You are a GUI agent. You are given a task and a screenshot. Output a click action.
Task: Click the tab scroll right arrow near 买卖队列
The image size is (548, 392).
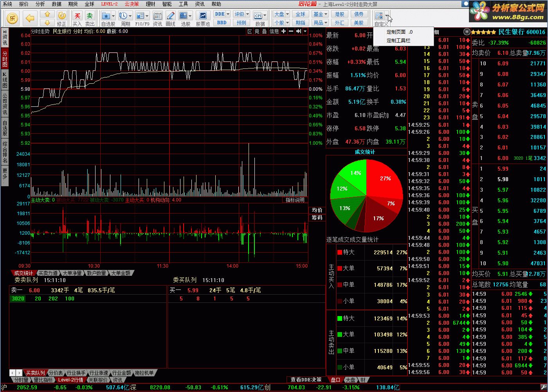(x=19, y=373)
